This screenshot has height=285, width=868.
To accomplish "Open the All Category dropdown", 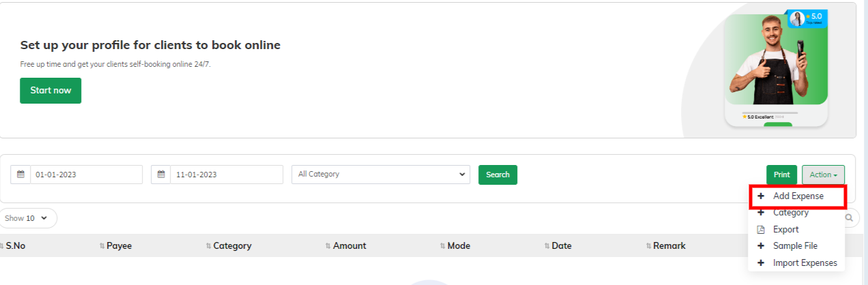I will (381, 175).
